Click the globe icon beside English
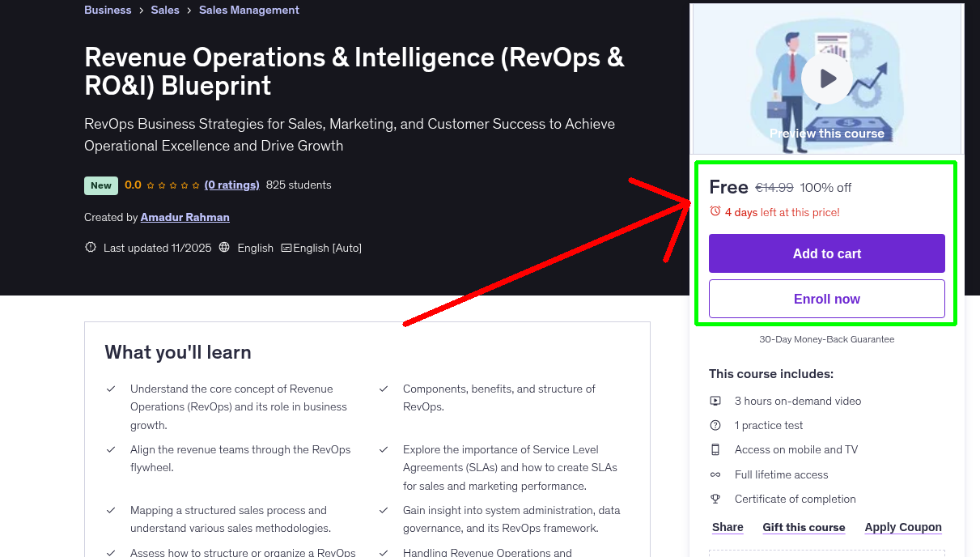The height and width of the screenshot is (557, 980). click(223, 247)
